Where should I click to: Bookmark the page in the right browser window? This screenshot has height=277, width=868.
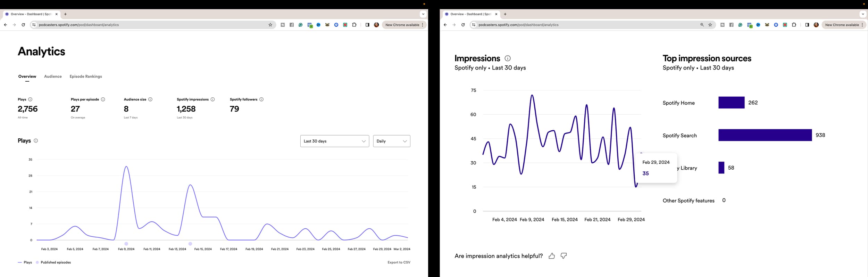pyautogui.click(x=710, y=25)
